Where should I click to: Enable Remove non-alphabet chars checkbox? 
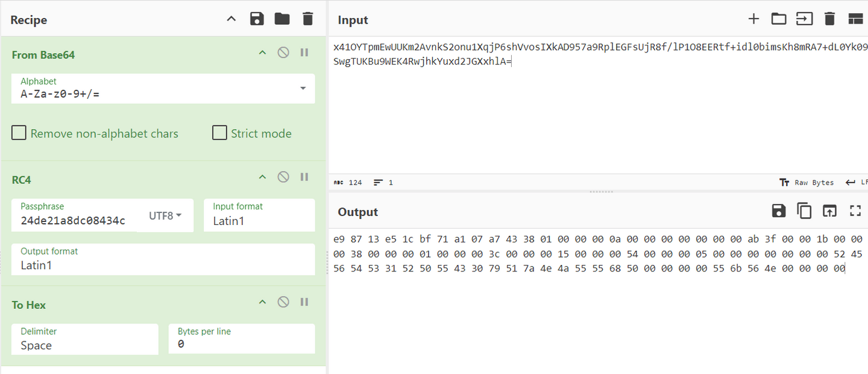(19, 133)
